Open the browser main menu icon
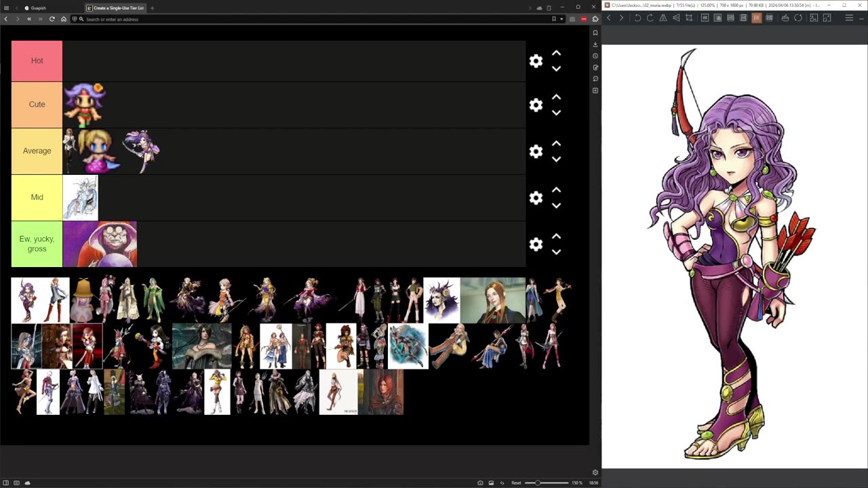This screenshot has height=488, width=868. (x=6, y=8)
